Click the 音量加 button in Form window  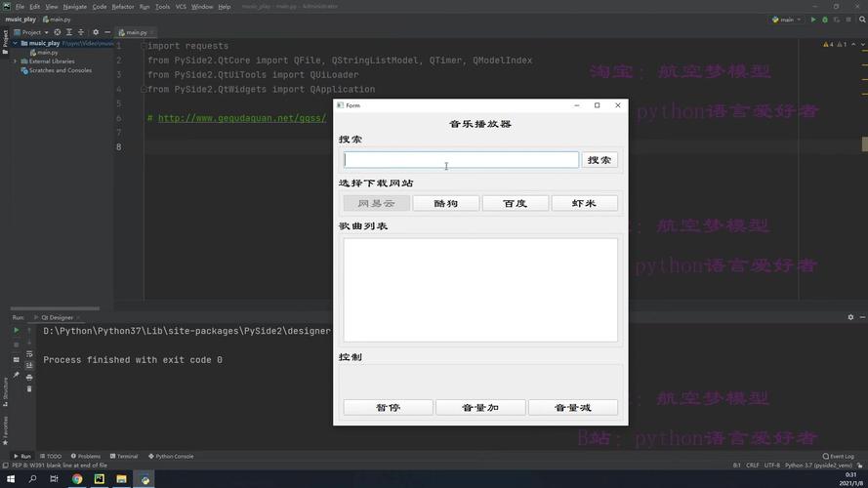[x=480, y=408]
